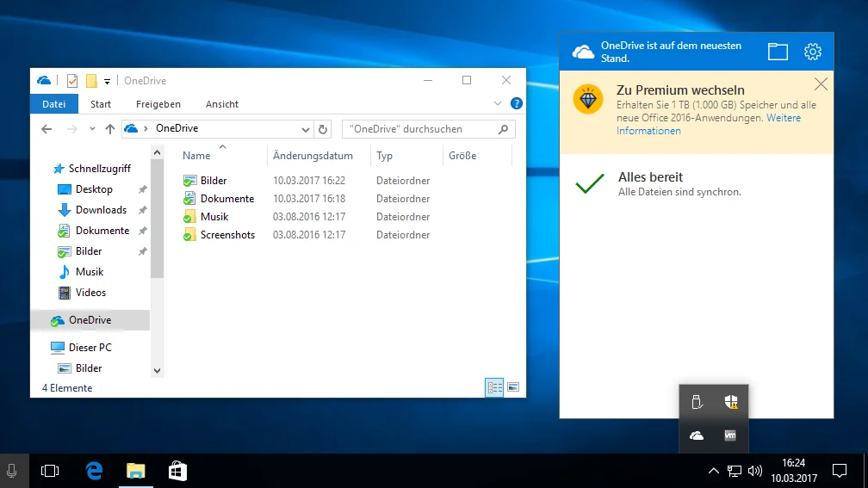Select OneDrive in the navigation pane
This screenshot has width=868, height=488.
click(90, 320)
